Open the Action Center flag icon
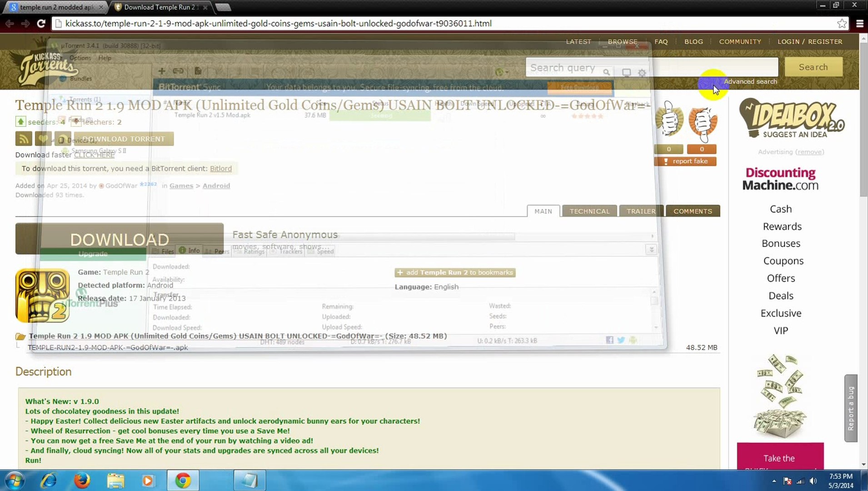 [x=788, y=481]
